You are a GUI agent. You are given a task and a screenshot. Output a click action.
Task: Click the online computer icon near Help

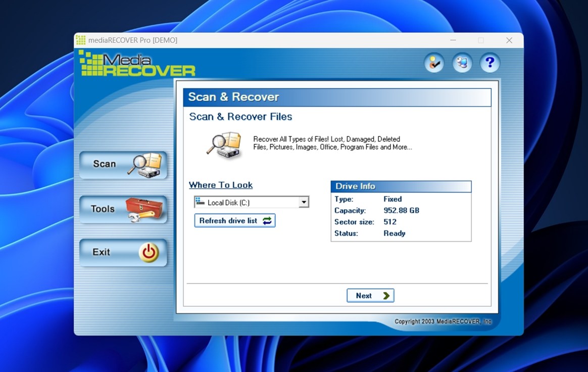click(x=462, y=63)
